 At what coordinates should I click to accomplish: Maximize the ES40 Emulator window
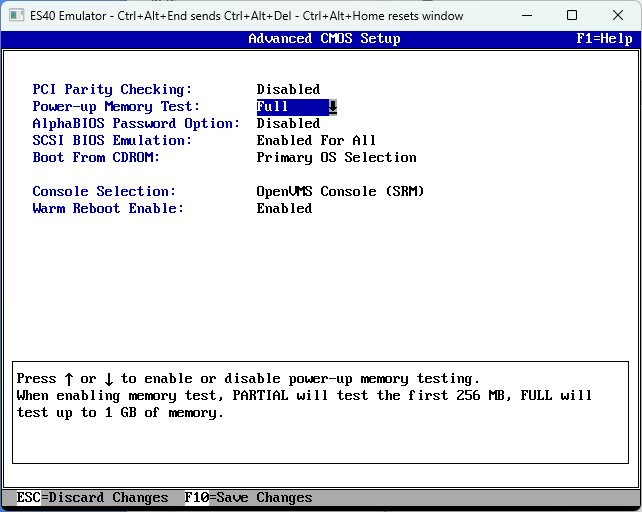pyautogui.click(x=572, y=16)
